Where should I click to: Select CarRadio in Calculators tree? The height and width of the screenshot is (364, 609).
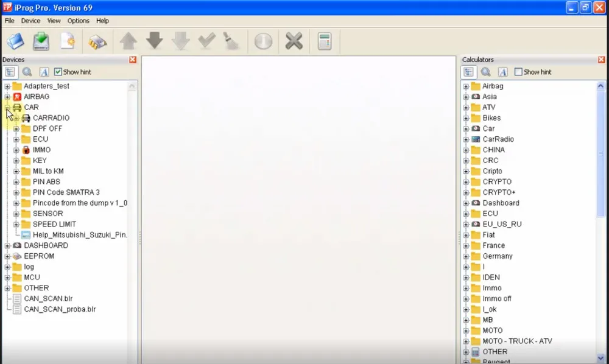(x=498, y=139)
